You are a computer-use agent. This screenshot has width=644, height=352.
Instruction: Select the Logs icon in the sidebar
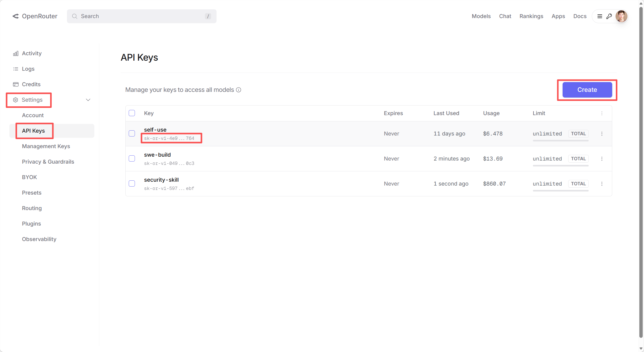[16, 69]
